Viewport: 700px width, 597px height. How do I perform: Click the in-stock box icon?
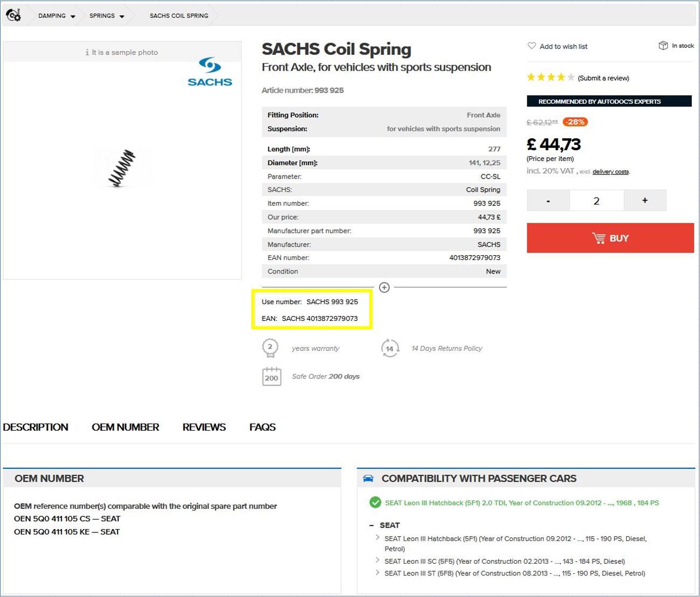663,46
